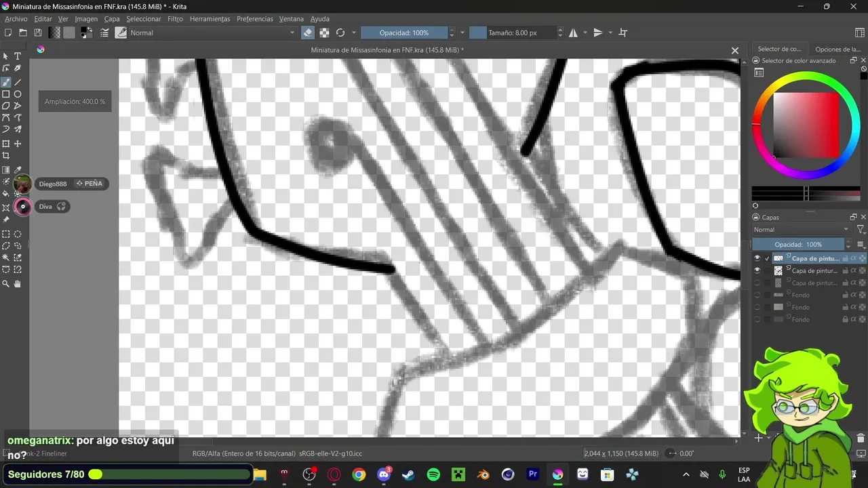
Task: Switch to the Selector de co... tab
Action: [779, 49]
